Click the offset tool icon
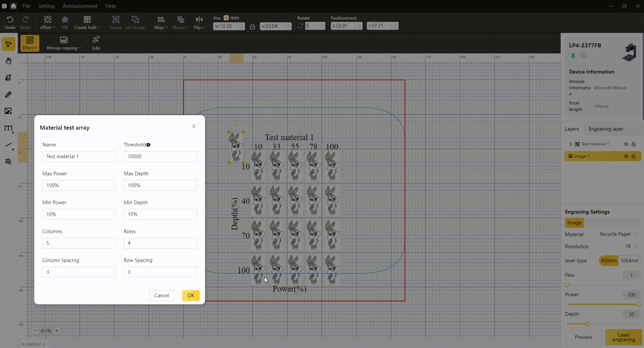The height and width of the screenshot is (348, 644). [47, 20]
